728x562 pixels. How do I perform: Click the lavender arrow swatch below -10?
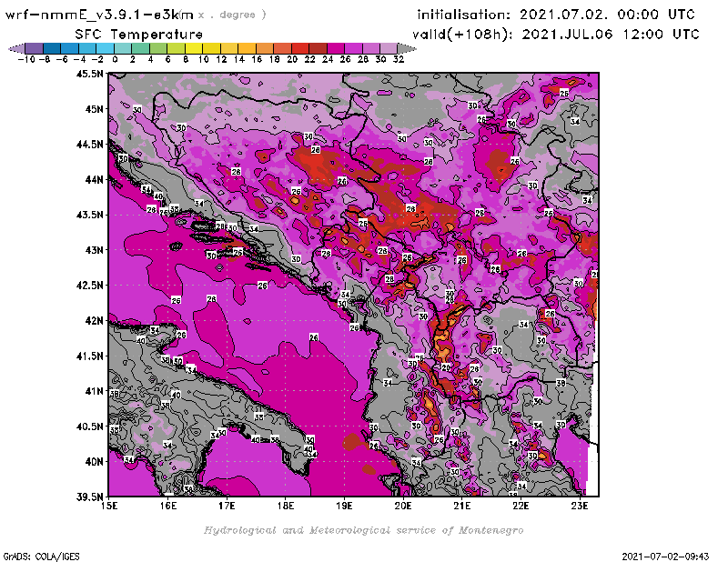click(x=16, y=48)
